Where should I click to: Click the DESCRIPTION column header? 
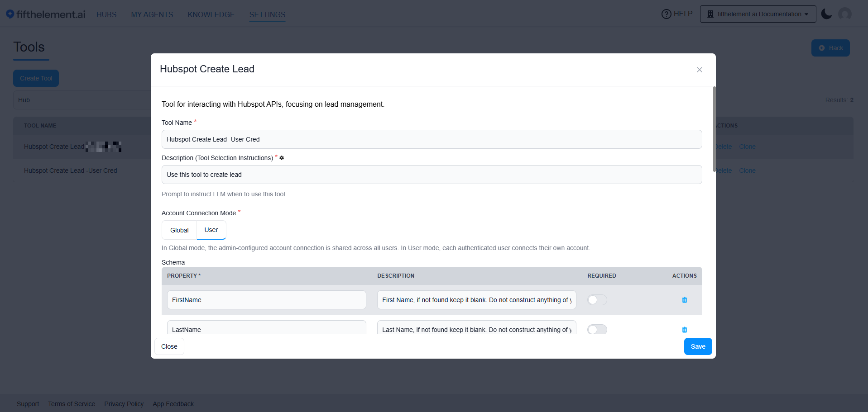point(396,275)
